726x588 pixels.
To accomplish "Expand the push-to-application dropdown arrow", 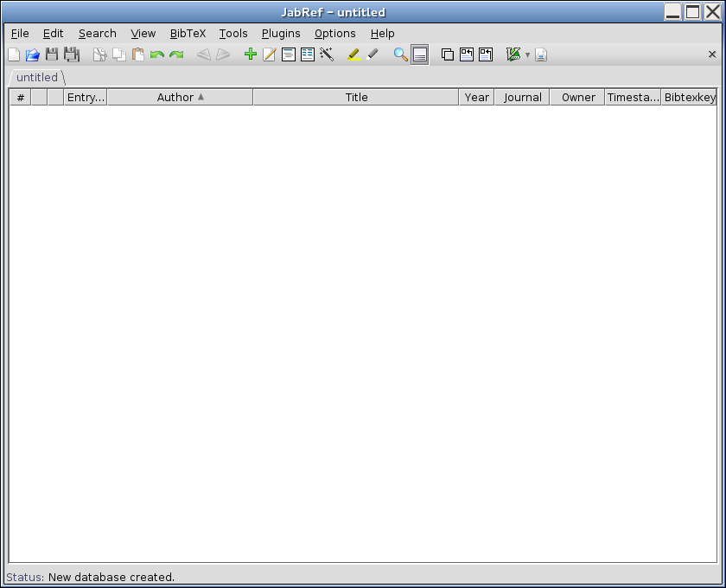I will (527, 55).
